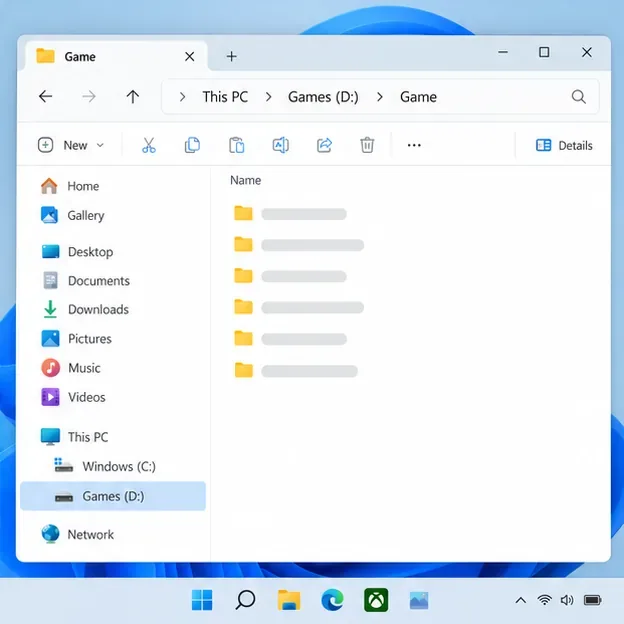Open Windows (C:) drive
Image resolution: width=624 pixels, height=624 pixels.
coord(105,466)
